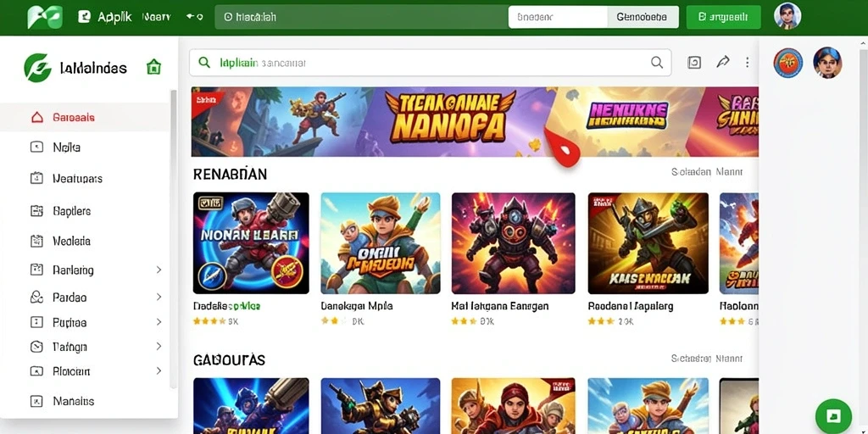Click the magnifier icon at search field's right end
This screenshot has width=868, height=434.
pyautogui.click(x=657, y=63)
